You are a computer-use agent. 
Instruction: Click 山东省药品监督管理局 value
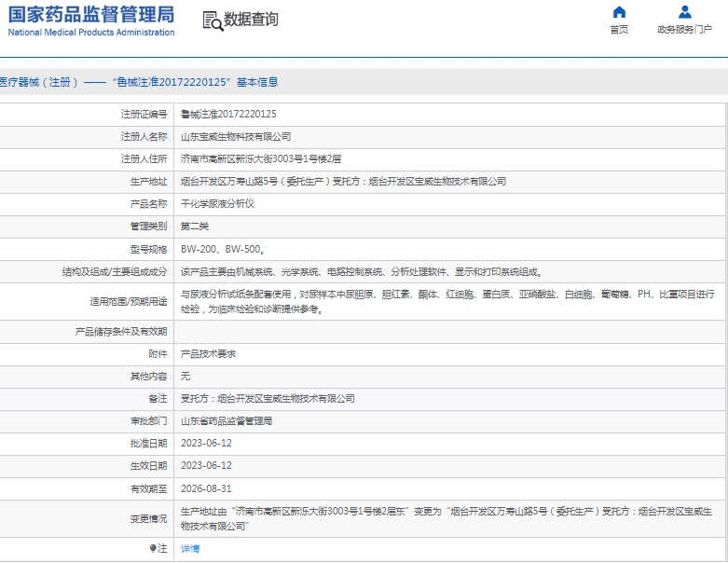tap(227, 421)
